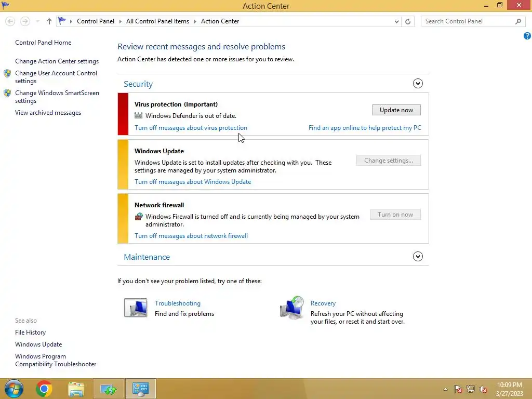The width and height of the screenshot is (532, 399).
Task: Click the Back navigation arrow
Action: [x=10, y=21]
